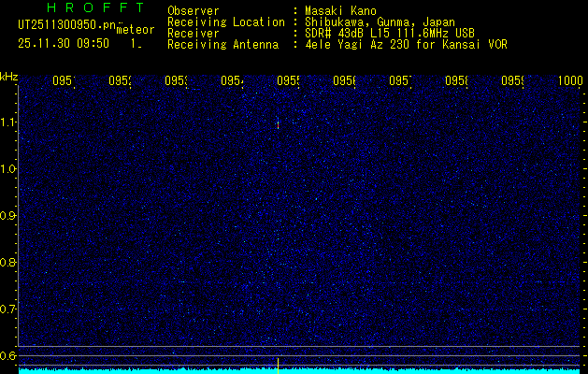Click the 0952 time marker
Image resolution: width=588 pixels, height=374 pixels.
tap(120, 80)
